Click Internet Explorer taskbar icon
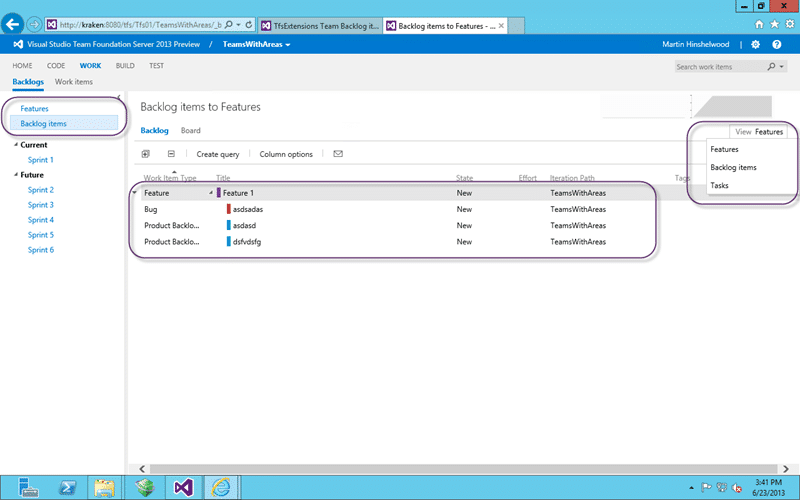Screen dimensions: 800x500 (x=221, y=488)
